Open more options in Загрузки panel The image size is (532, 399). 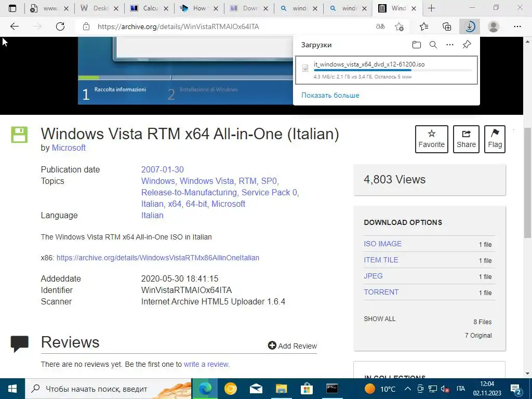click(x=450, y=45)
